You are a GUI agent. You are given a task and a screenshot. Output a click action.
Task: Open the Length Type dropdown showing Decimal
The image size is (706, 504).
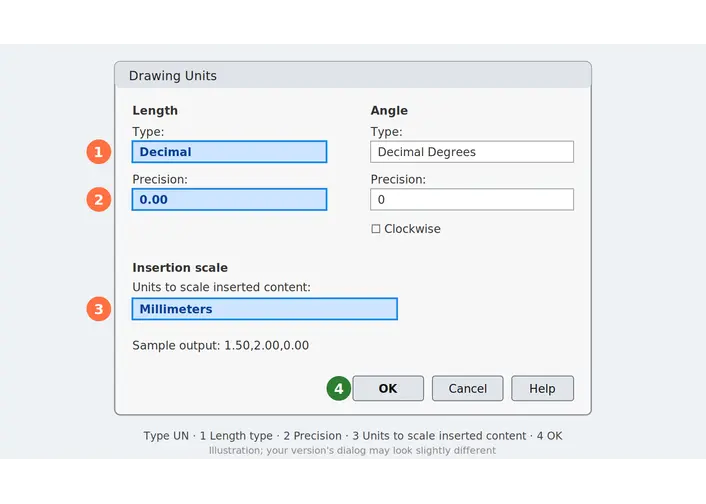click(x=229, y=152)
